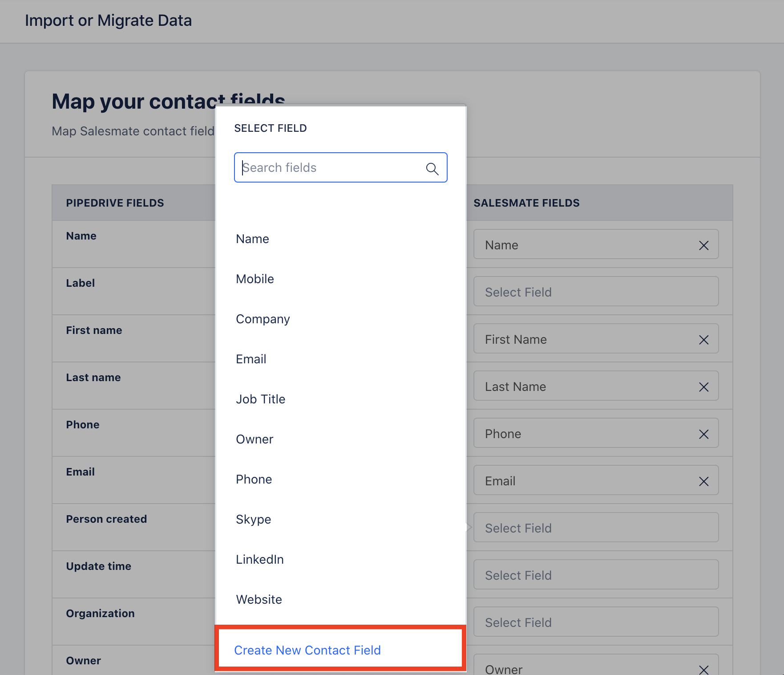Remove the First Name mapping
The height and width of the screenshot is (675, 784).
pyautogui.click(x=703, y=340)
